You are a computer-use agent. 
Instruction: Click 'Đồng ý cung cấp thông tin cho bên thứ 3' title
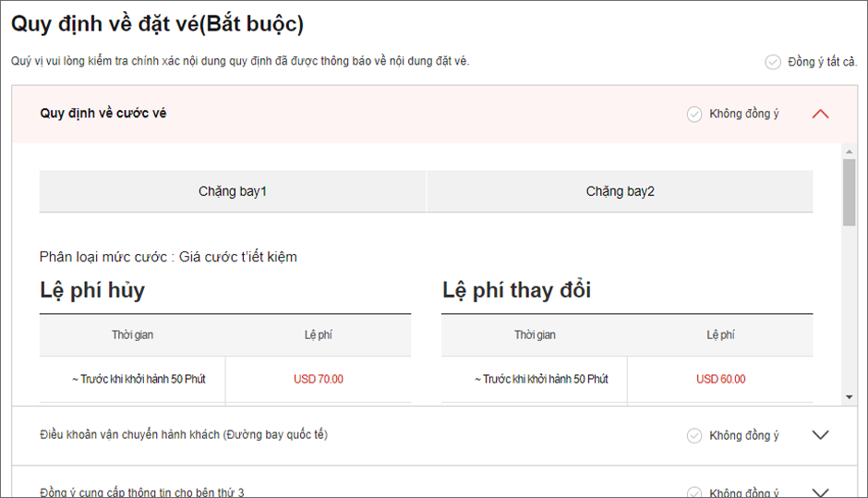pos(142,492)
